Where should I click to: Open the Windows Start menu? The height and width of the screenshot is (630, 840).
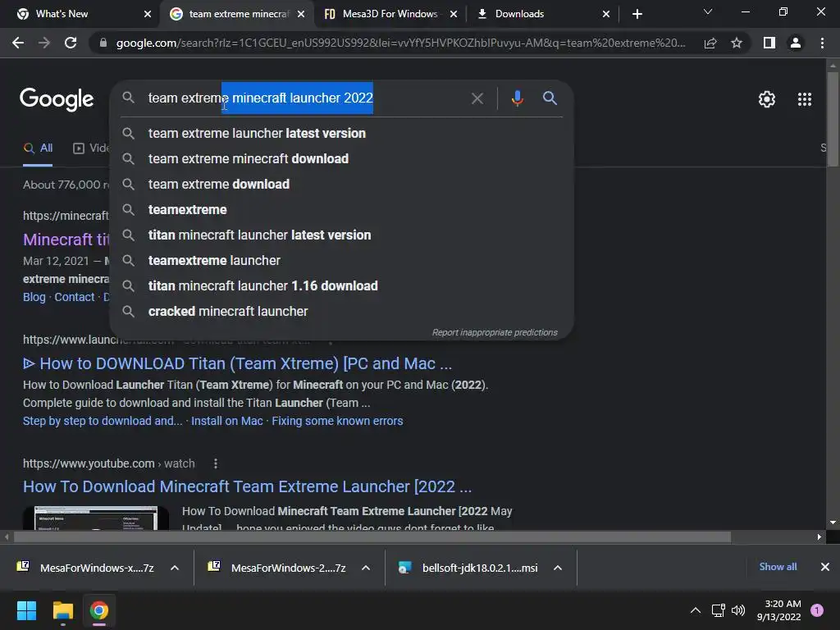tap(26, 610)
